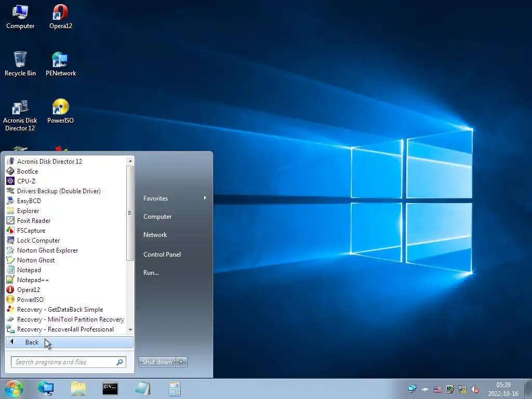The height and width of the screenshot is (399, 532).
Task: Click the Norton Ghost Explorer icon
Action: point(10,250)
